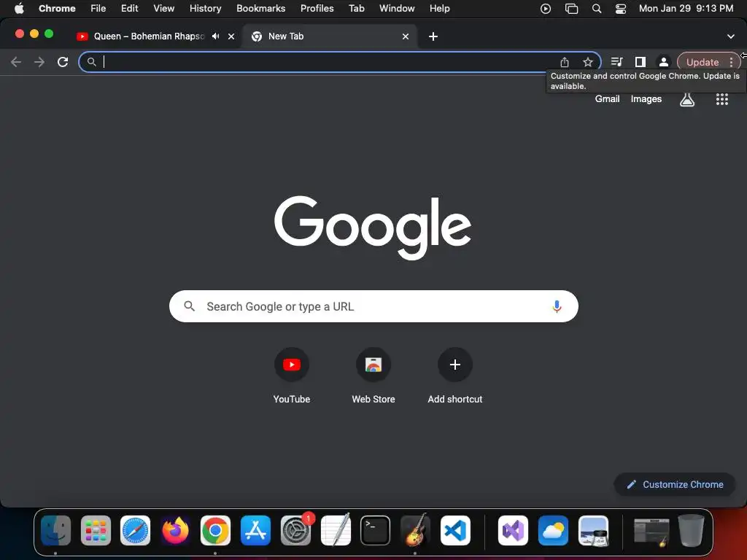
Task: Open the Bookmarks menu
Action: [x=260, y=9]
